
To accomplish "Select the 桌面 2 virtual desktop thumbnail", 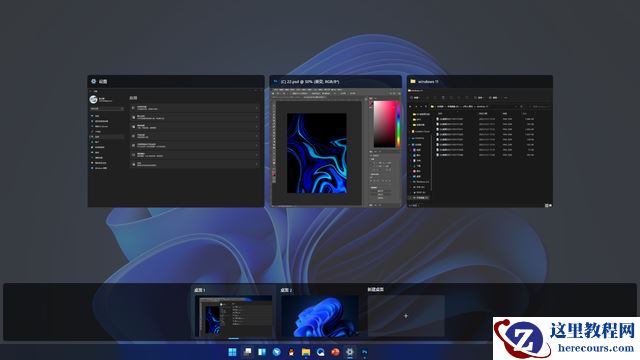I will coord(320,316).
